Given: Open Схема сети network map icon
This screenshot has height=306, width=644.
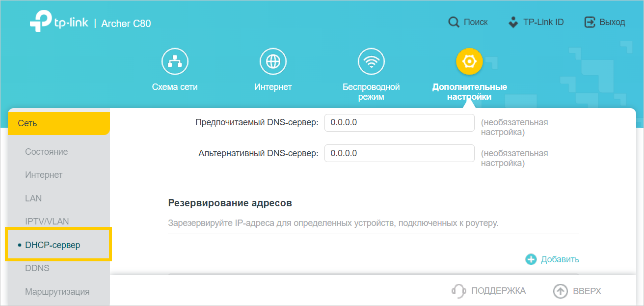Looking at the screenshot, I should (175, 61).
